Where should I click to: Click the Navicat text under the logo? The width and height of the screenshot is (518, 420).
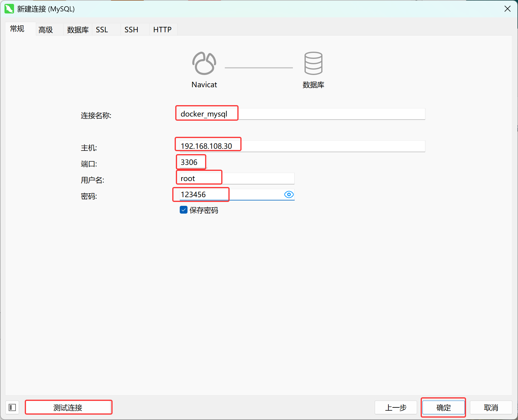pyautogui.click(x=204, y=85)
